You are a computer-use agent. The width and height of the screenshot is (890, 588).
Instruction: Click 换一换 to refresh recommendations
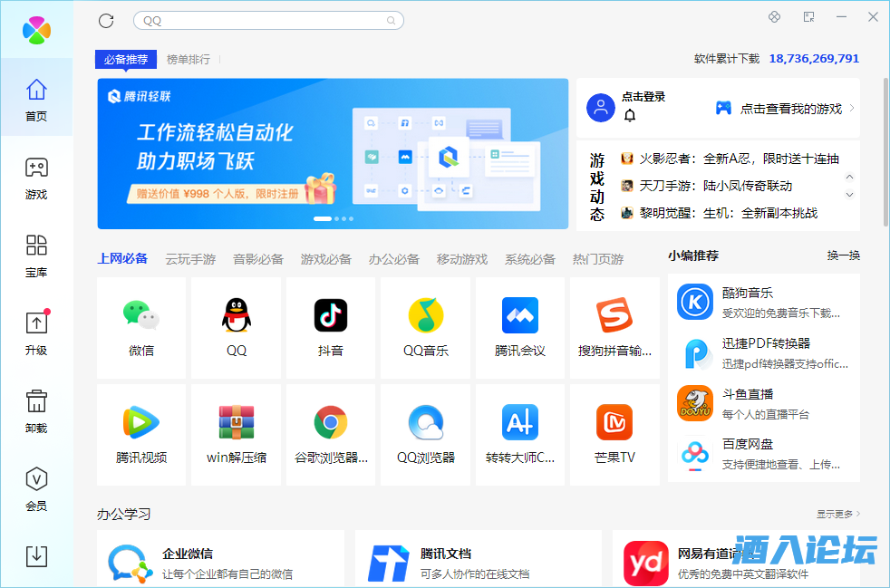(x=844, y=255)
